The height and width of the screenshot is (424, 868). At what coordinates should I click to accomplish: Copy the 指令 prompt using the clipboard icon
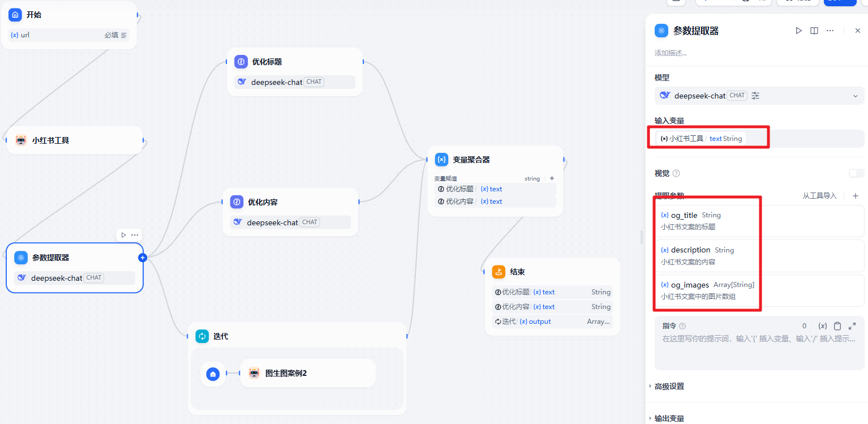pyautogui.click(x=837, y=326)
